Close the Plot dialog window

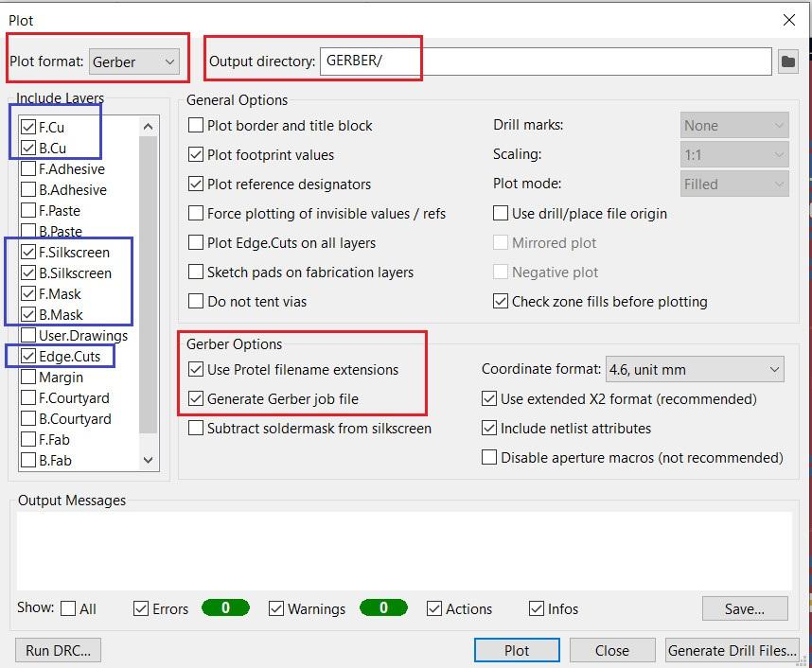click(789, 20)
